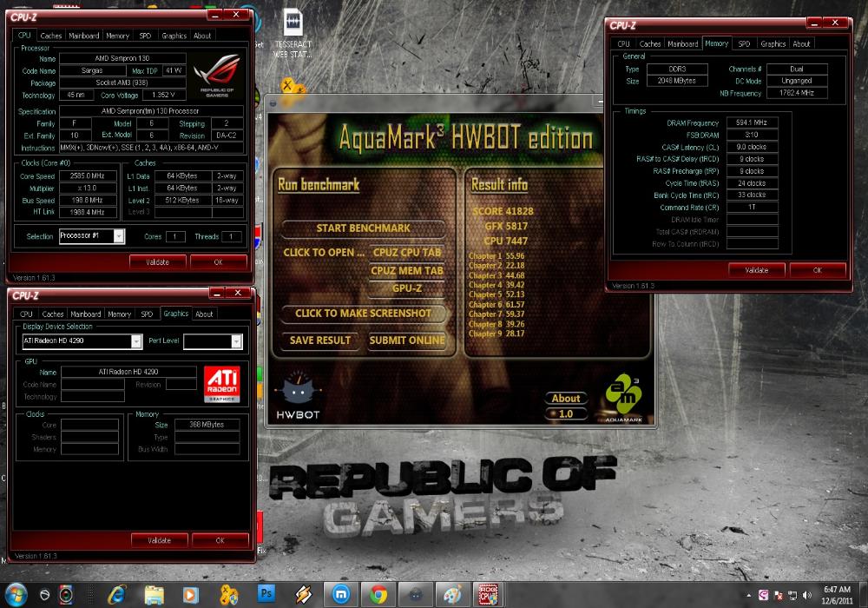The height and width of the screenshot is (608, 868).
Task: Click OK in the CPU-Z CPU window
Action: click(218, 262)
